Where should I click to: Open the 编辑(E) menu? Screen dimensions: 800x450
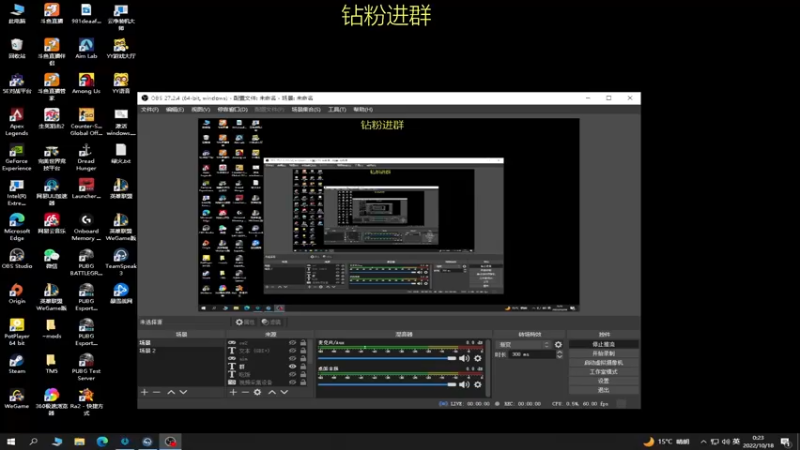pyautogui.click(x=174, y=110)
